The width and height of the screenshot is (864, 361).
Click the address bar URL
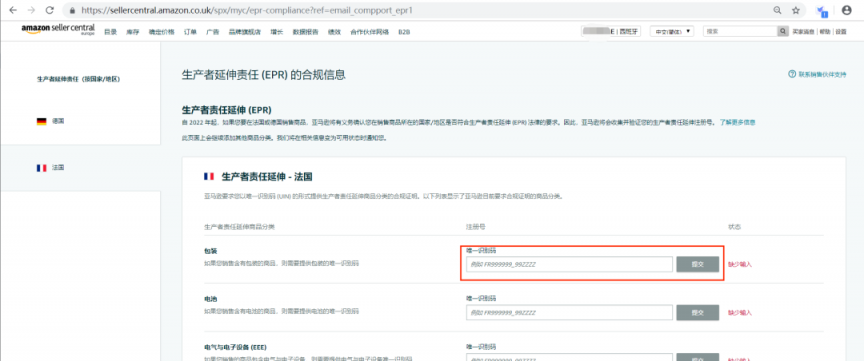coord(247,10)
